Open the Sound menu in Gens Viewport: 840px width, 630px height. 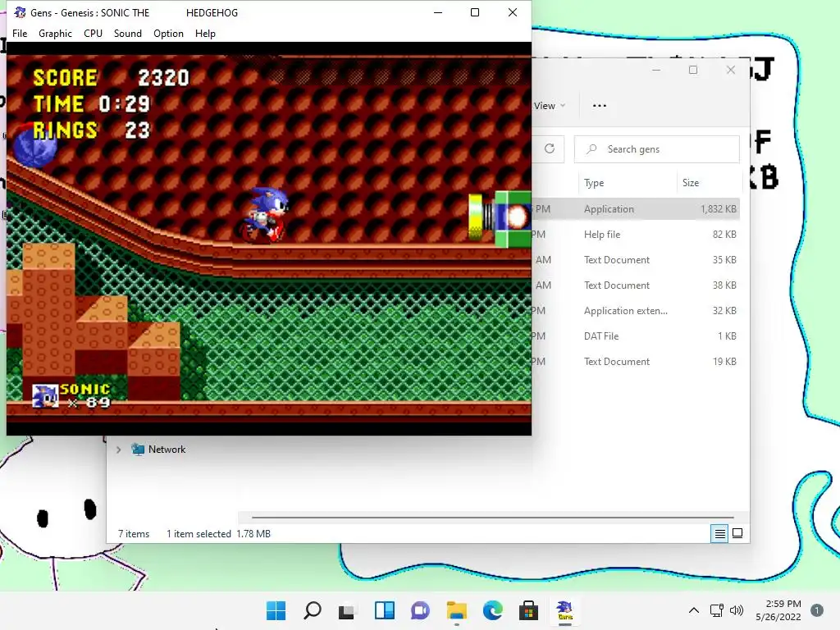tap(127, 33)
